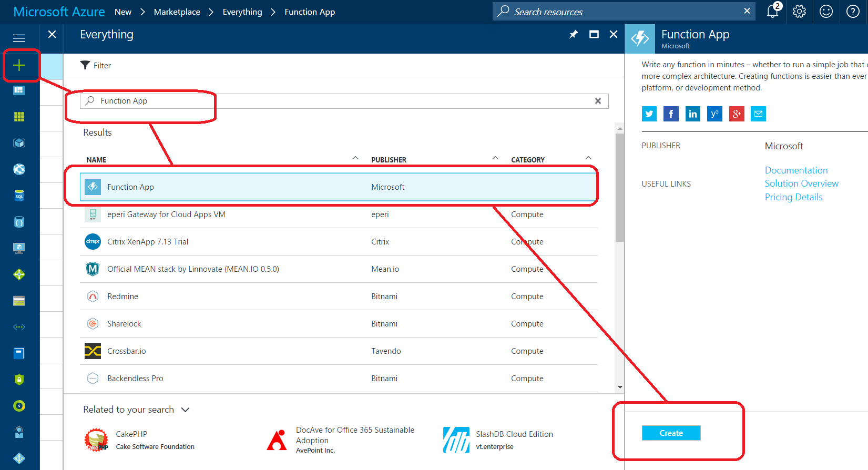This screenshot has width=868, height=470.
Task: Open App Services globe icon
Action: pyautogui.click(x=19, y=169)
